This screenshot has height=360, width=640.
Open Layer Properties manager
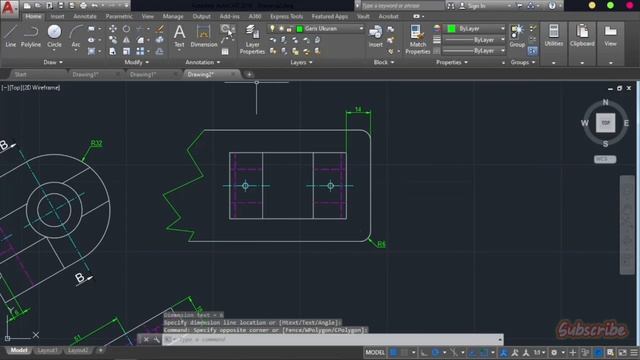point(252,39)
